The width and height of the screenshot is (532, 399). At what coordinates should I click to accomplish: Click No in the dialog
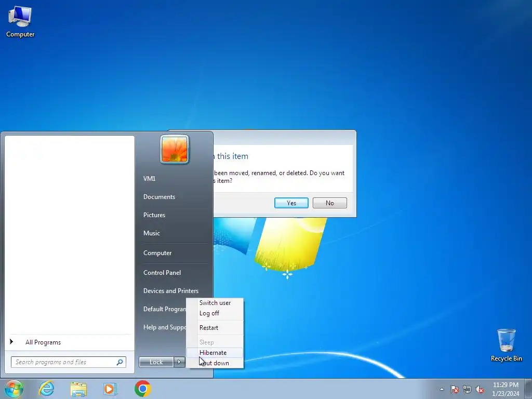[330, 203]
